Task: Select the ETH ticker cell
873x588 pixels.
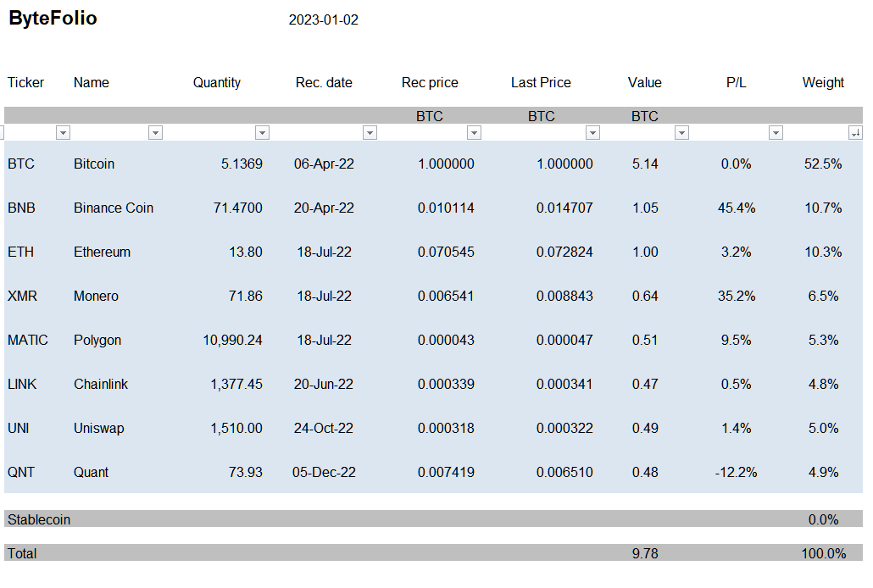Action: 20,252
